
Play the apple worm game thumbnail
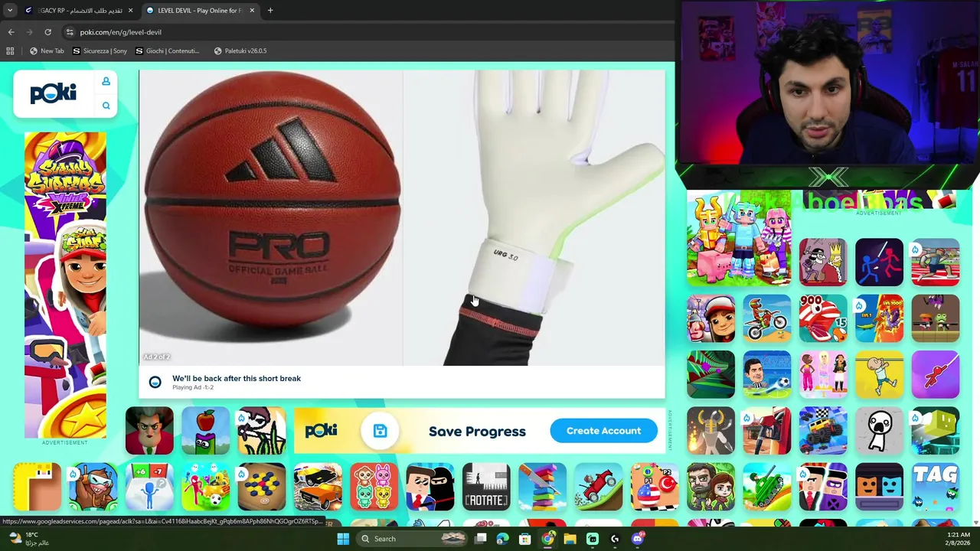(205, 431)
